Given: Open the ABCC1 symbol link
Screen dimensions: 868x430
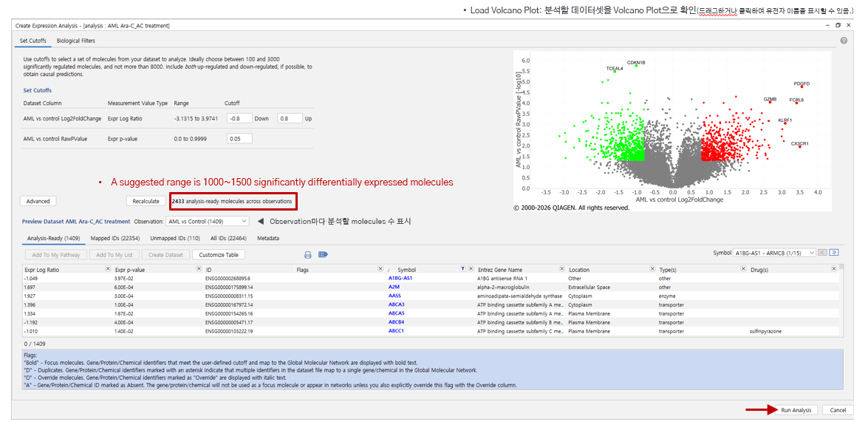Looking at the screenshot, I should pos(397,331).
